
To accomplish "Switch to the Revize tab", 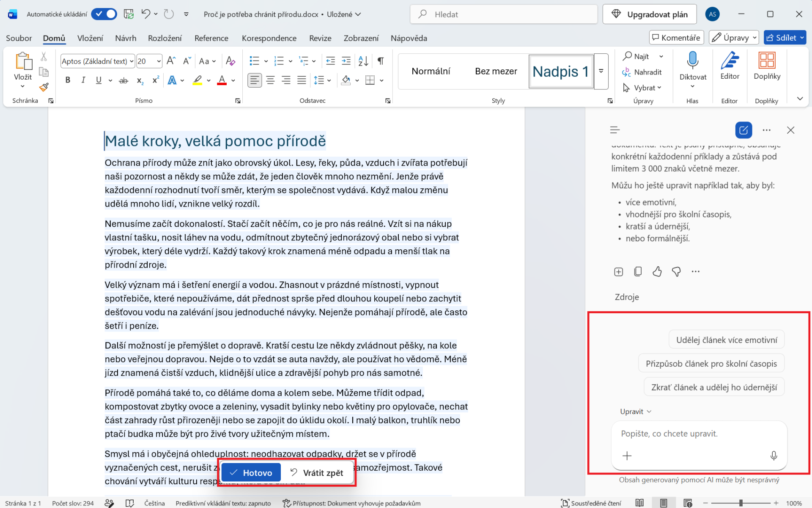I will [x=320, y=38].
